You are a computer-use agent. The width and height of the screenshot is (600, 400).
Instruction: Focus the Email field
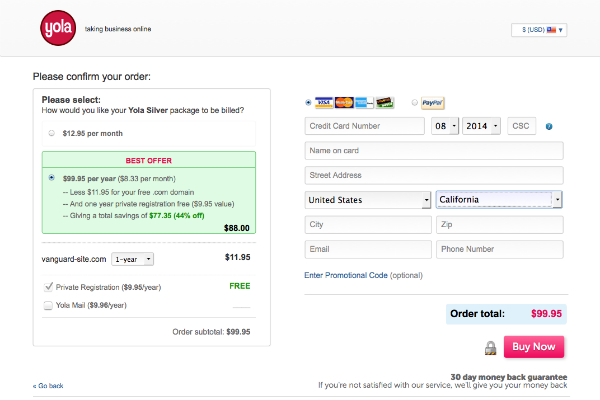(x=368, y=249)
